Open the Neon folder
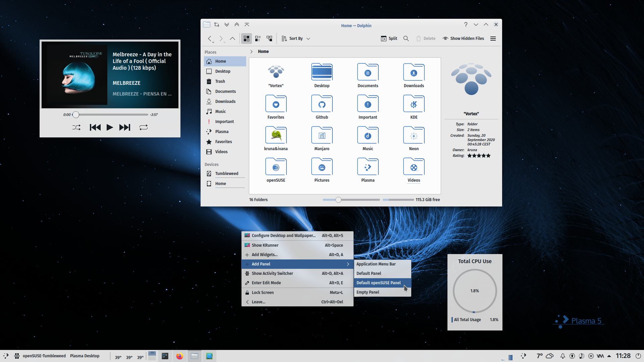Screen dimensions: 644x362 point(414,139)
